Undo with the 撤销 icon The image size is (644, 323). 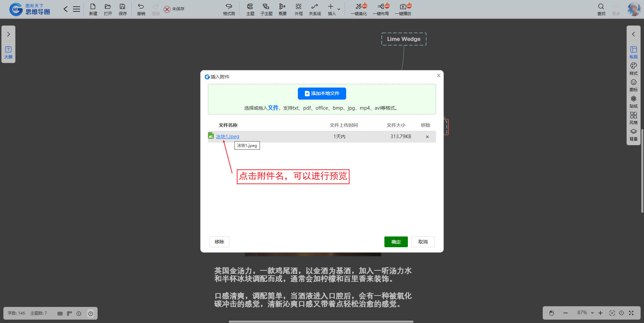tap(141, 9)
